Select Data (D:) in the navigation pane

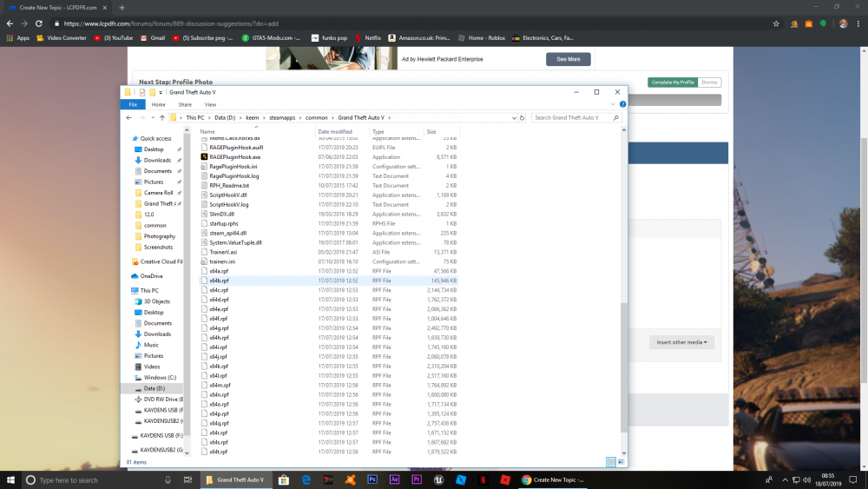coord(154,388)
